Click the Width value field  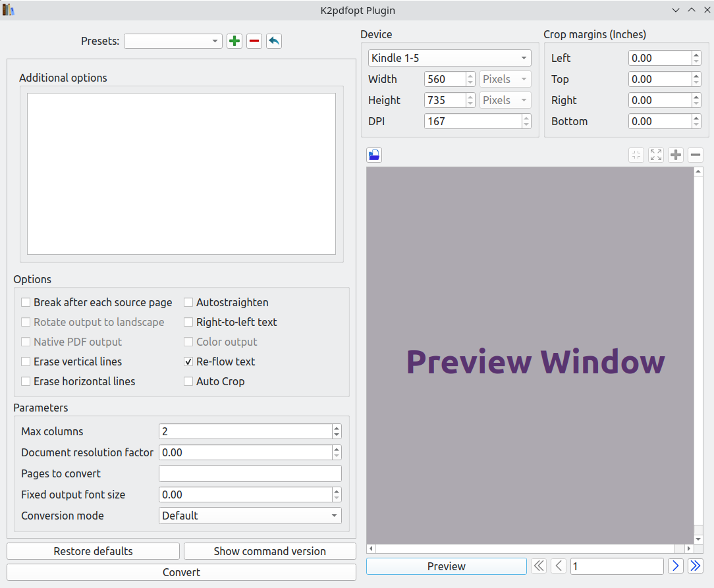tap(445, 79)
